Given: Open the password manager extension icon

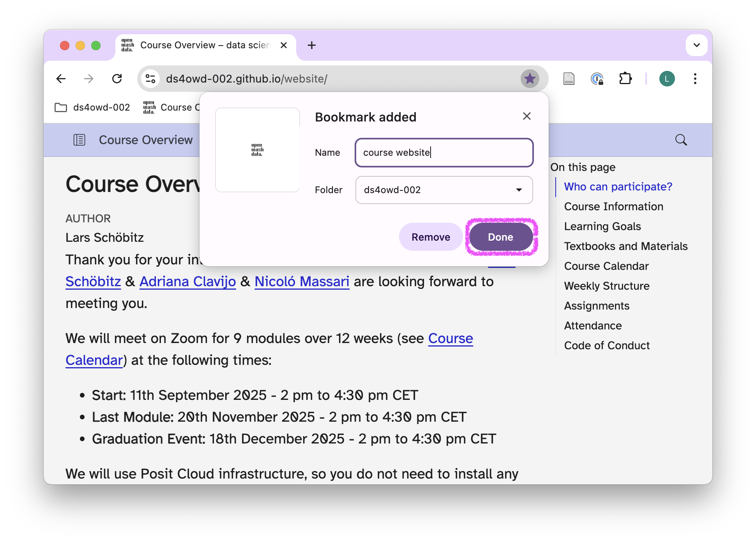Looking at the screenshot, I should [x=597, y=79].
